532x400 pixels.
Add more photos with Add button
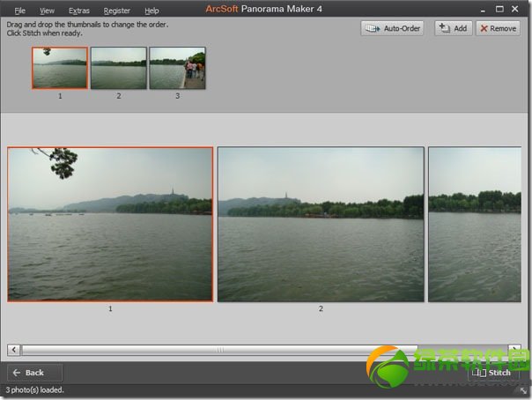(454, 28)
